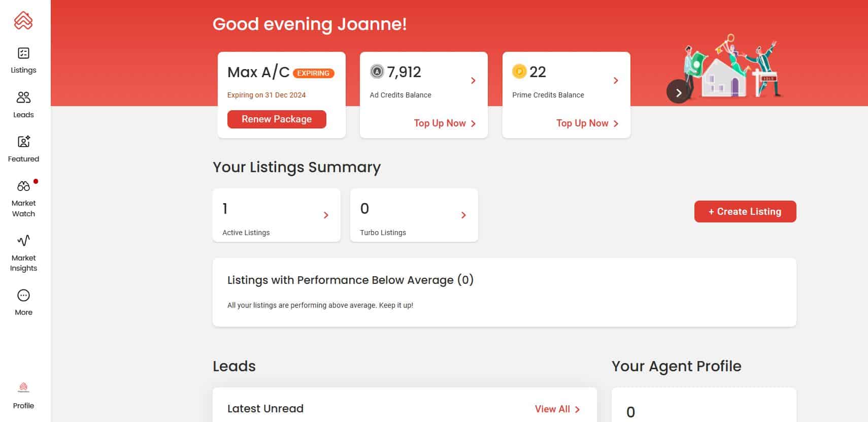
Task: Open Market Watch binoculars icon
Action: pos(23,186)
